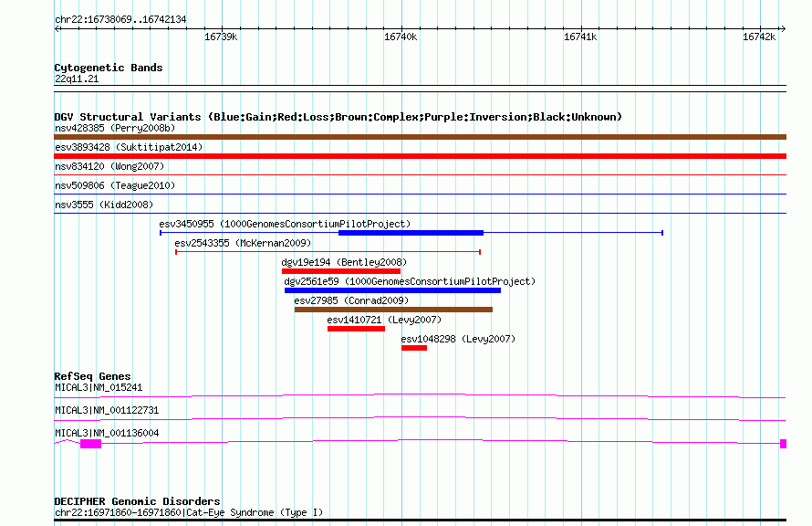Click the 22q11.21 band label
812x526 pixels.
[x=77, y=79]
